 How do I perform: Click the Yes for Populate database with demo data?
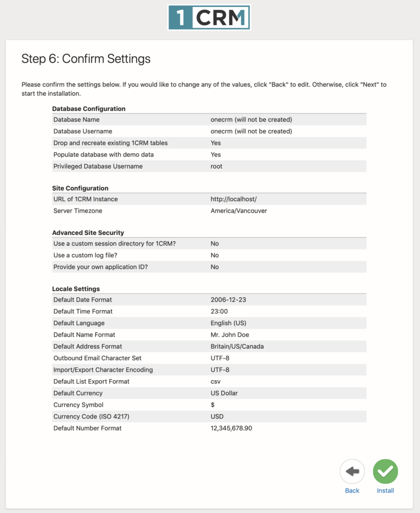pyautogui.click(x=215, y=154)
